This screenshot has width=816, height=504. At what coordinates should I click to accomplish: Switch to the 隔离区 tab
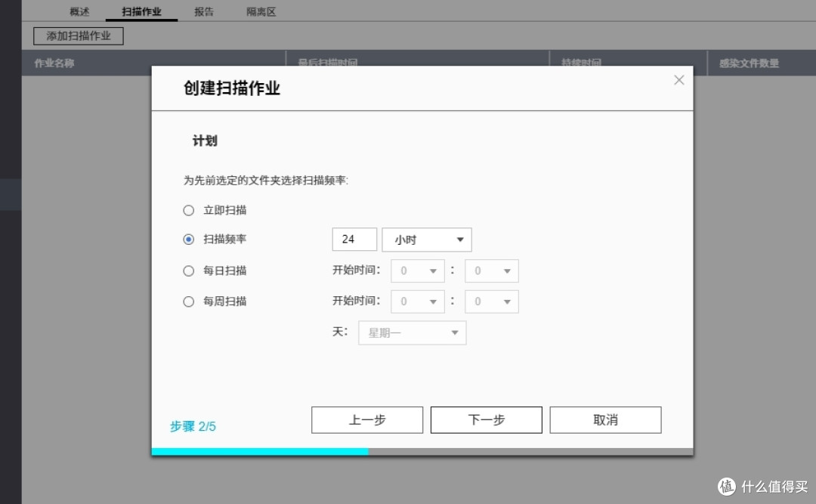261,11
